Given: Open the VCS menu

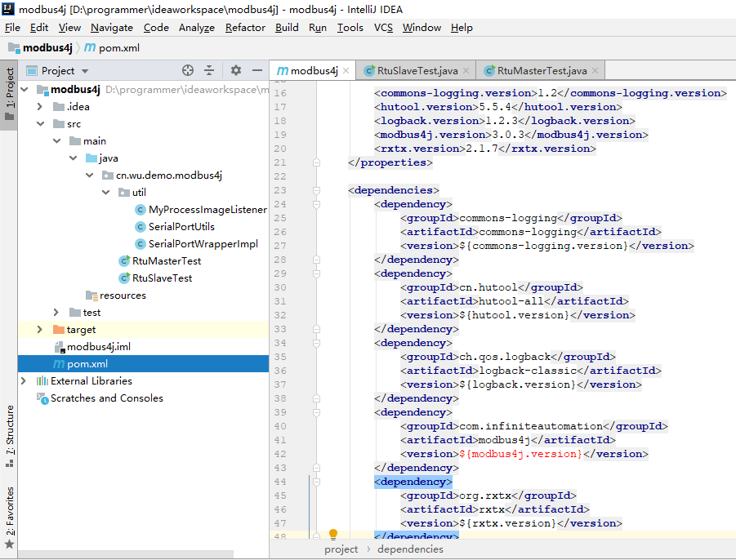Looking at the screenshot, I should click(383, 28).
